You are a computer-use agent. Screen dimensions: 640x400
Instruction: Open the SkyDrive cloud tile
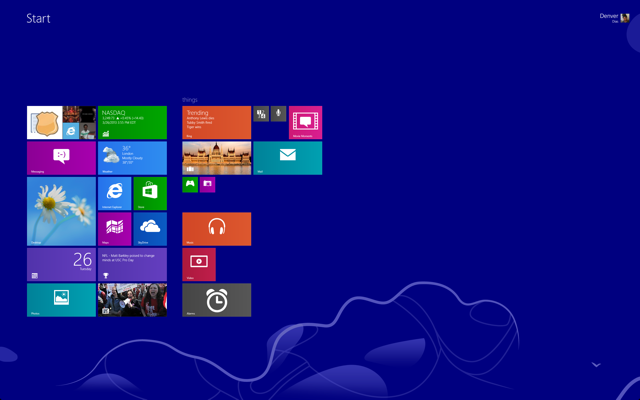coord(150,229)
